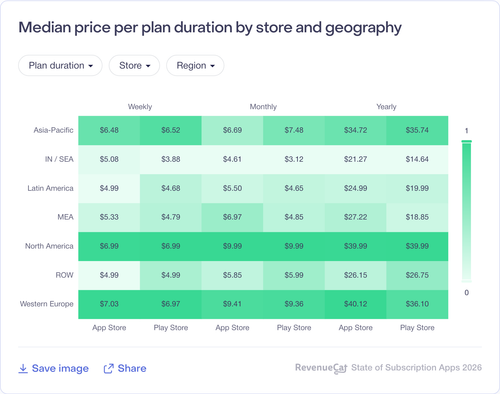Click the $36.10 Western Europe cell
This screenshot has height=394, width=500.
click(417, 304)
